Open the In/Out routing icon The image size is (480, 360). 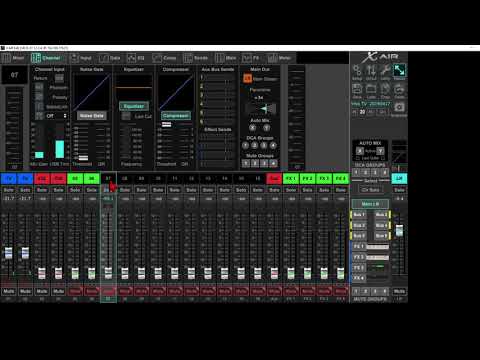(x=371, y=70)
